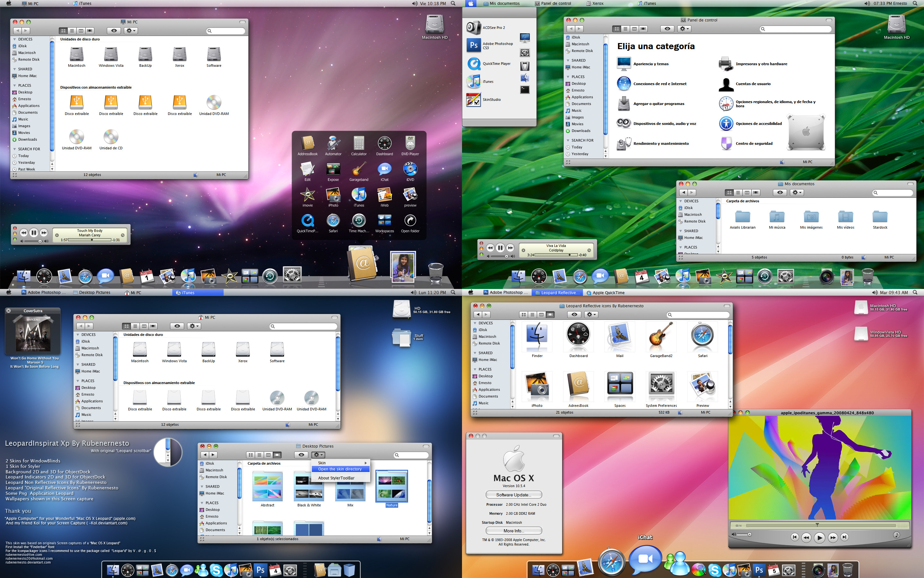Launch Garageband from the app grid
Viewport: 924px width, 578px height.
tap(358, 169)
